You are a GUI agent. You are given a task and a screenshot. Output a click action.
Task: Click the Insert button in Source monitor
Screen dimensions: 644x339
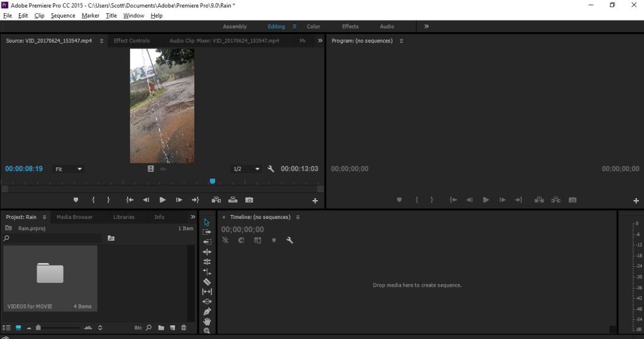(216, 200)
